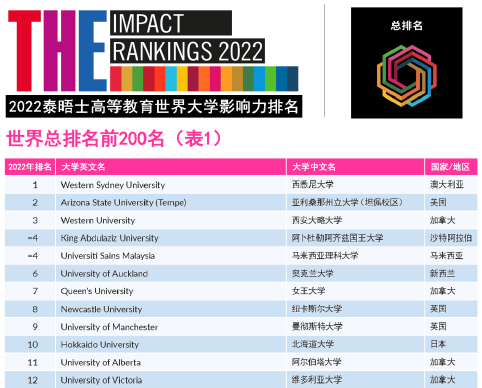This screenshot has height=388, width=482.
Task: Click the country cell 沙特阿拉伯
Action: click(451, 238)
